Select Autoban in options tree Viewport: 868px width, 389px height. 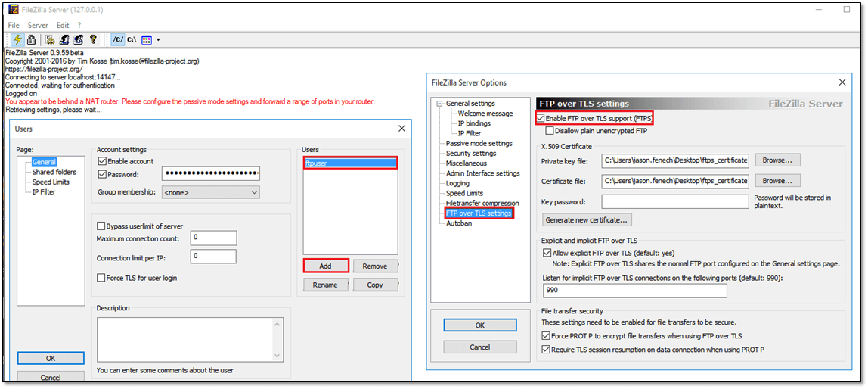(459, 223)
